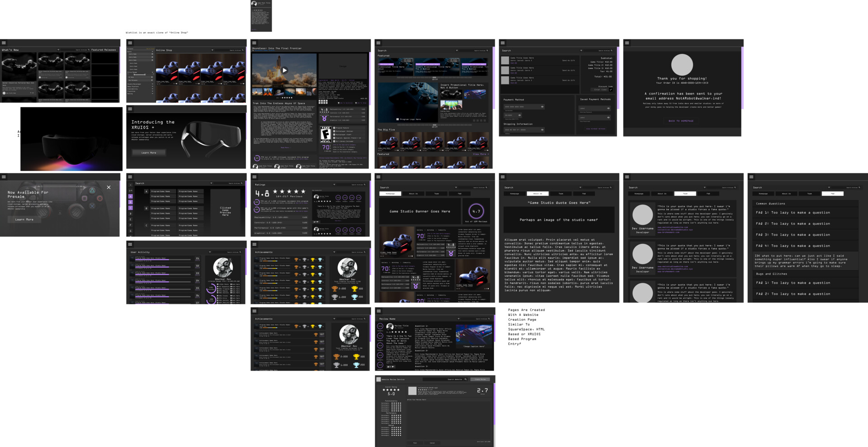
Task: Uncheck the On Sale filter in the shop sidebar
Action: (x=152, y=77)
